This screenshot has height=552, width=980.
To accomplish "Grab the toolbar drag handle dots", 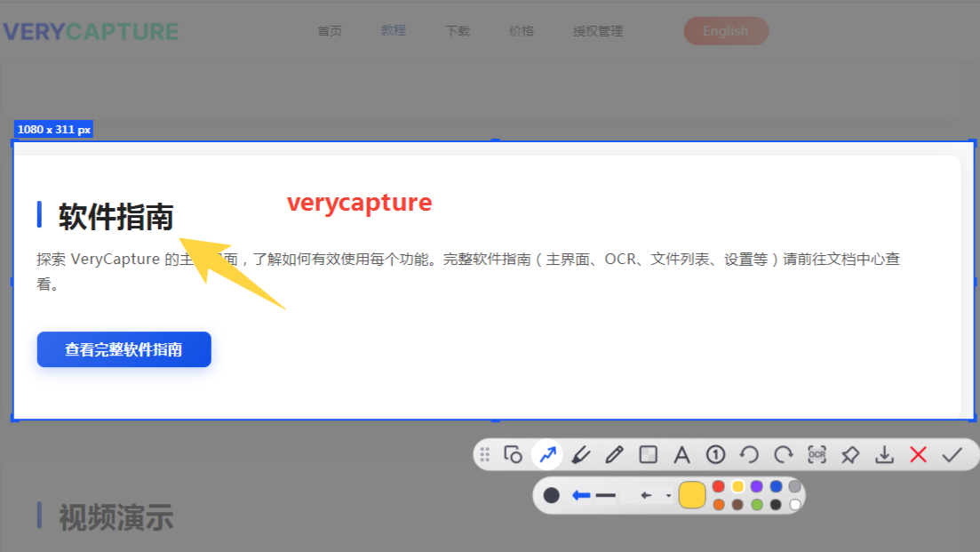I will 485,454.
